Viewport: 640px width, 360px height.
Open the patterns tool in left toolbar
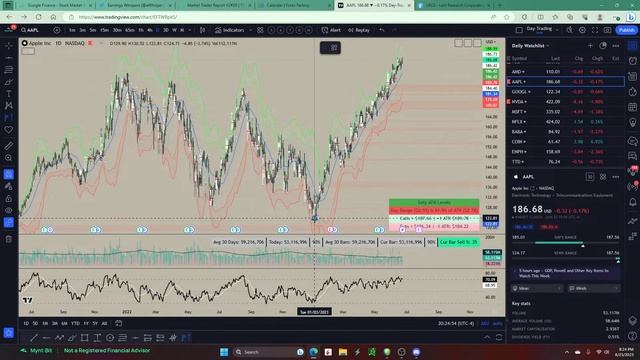point(9,106)
